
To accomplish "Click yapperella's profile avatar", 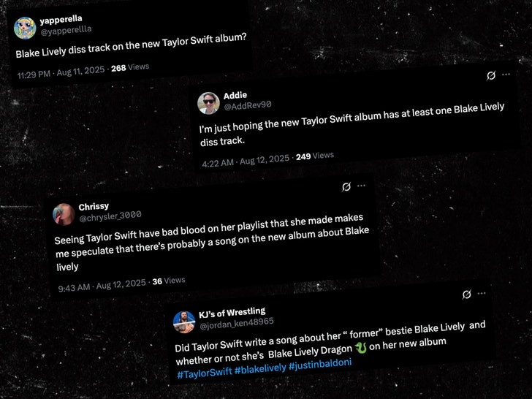I will click(27, 26).
